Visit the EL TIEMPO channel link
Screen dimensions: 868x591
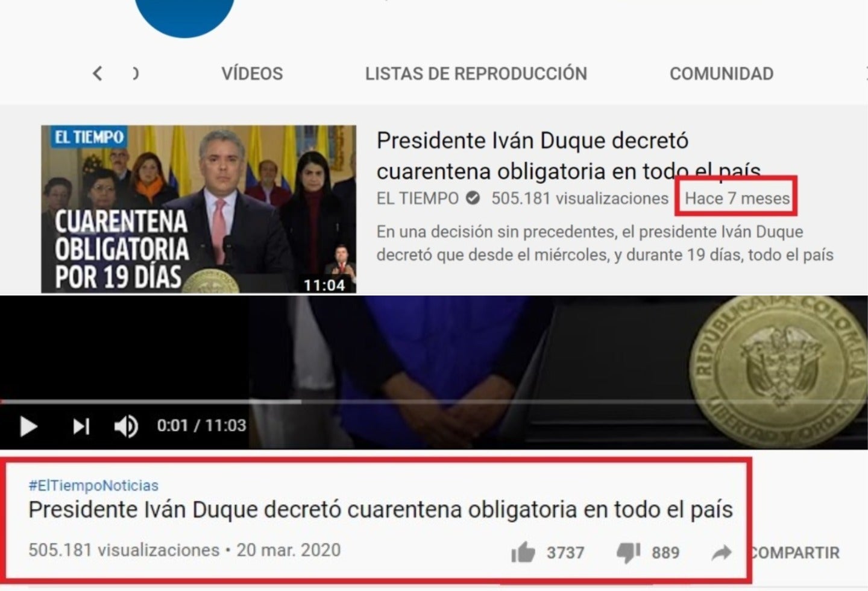[x=417, y=198]
